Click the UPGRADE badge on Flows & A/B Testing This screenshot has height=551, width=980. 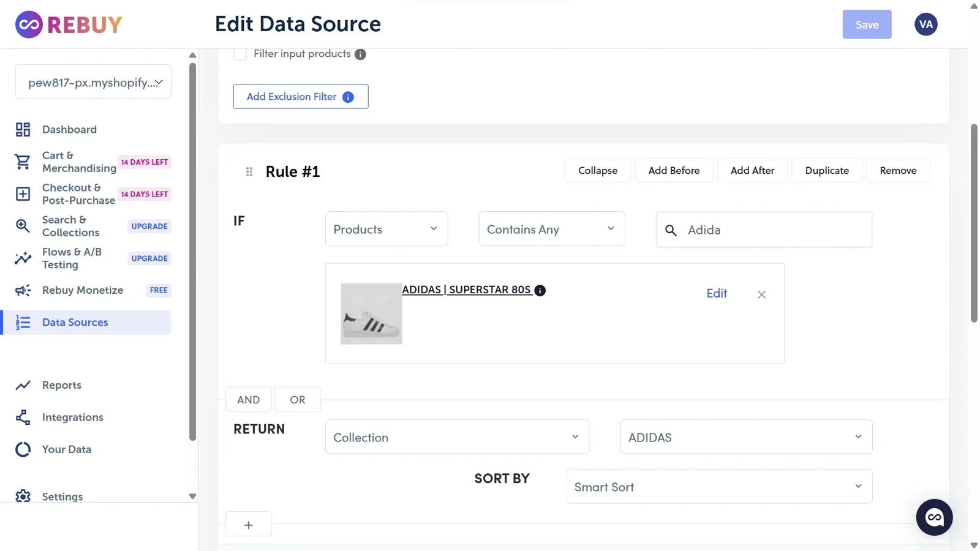coord(149,258)
